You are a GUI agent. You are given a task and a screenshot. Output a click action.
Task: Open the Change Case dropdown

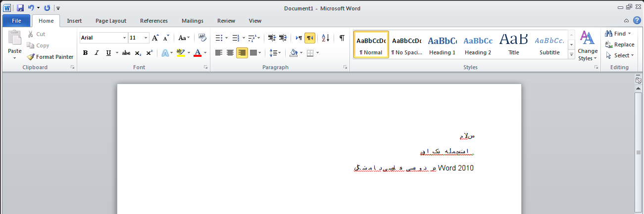[x=184, y=38]
